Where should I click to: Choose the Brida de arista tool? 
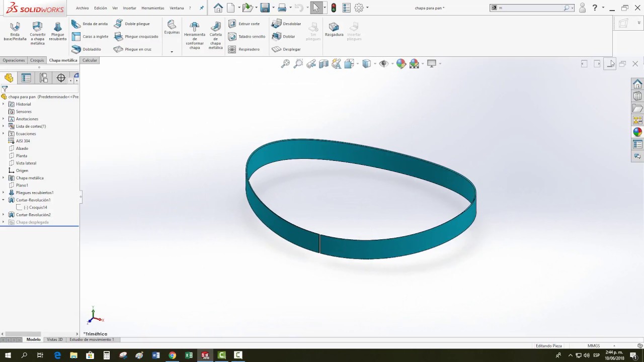(90, 24)
